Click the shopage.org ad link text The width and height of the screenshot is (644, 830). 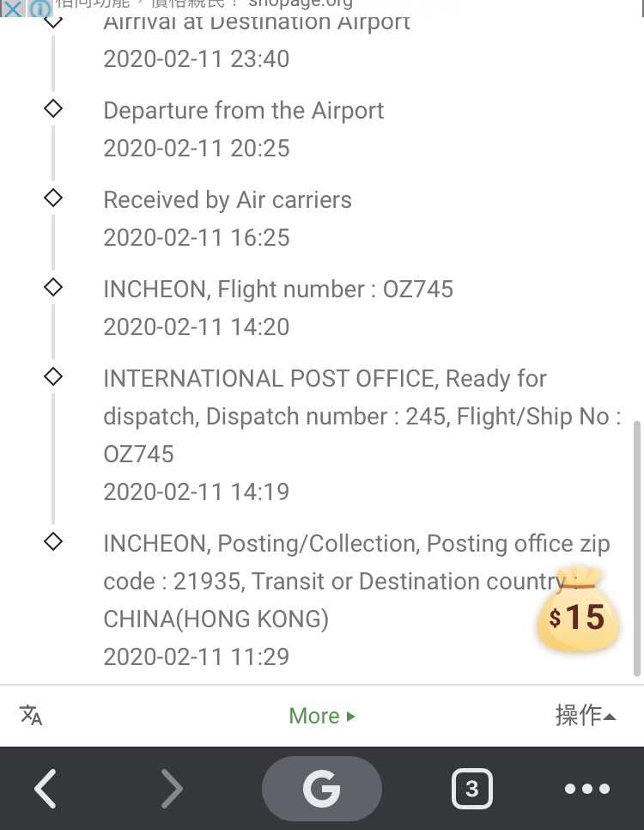coord(300,4)
